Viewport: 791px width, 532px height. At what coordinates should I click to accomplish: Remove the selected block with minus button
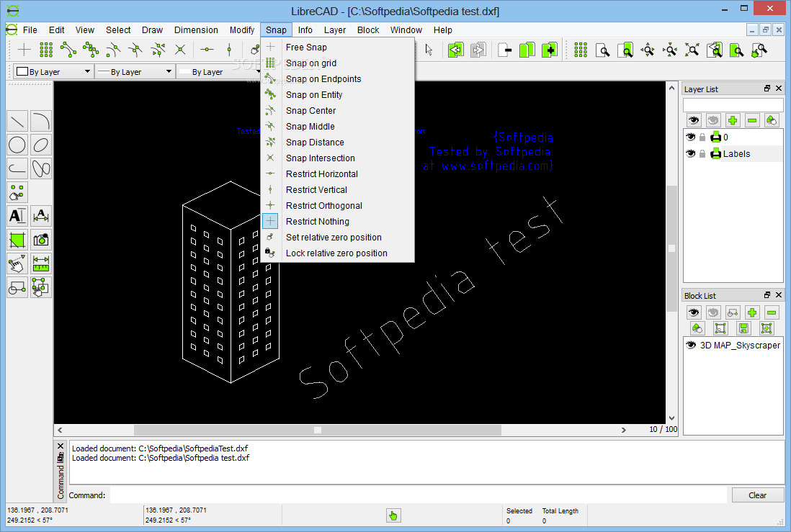coord(772,312)
